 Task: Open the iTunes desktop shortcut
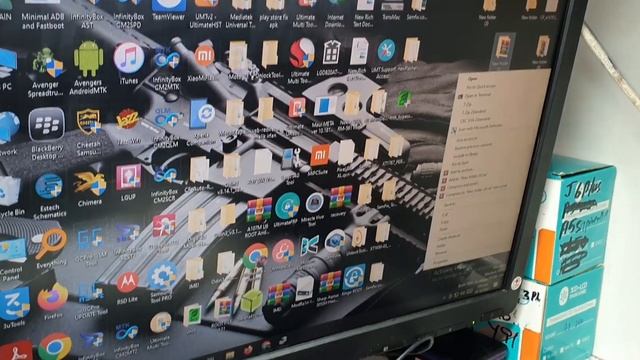pos(129,58)
